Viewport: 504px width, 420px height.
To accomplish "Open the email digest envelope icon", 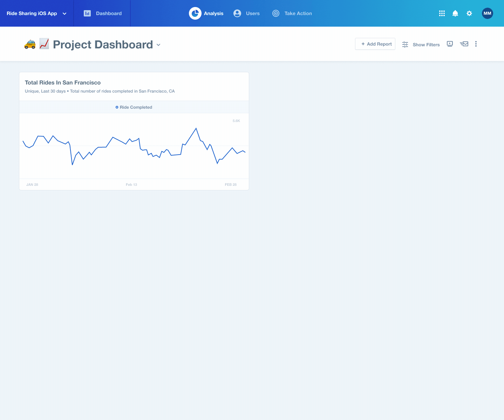I will click(x=464, y=44).
